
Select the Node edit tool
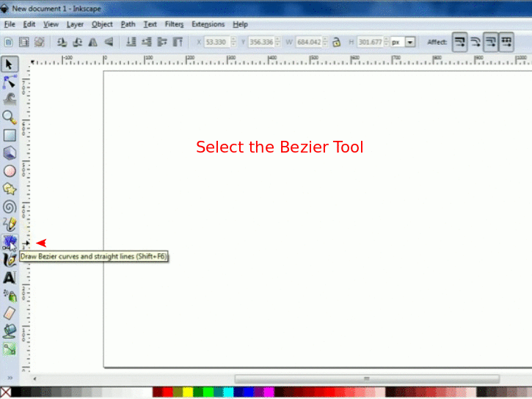(9, 82)
